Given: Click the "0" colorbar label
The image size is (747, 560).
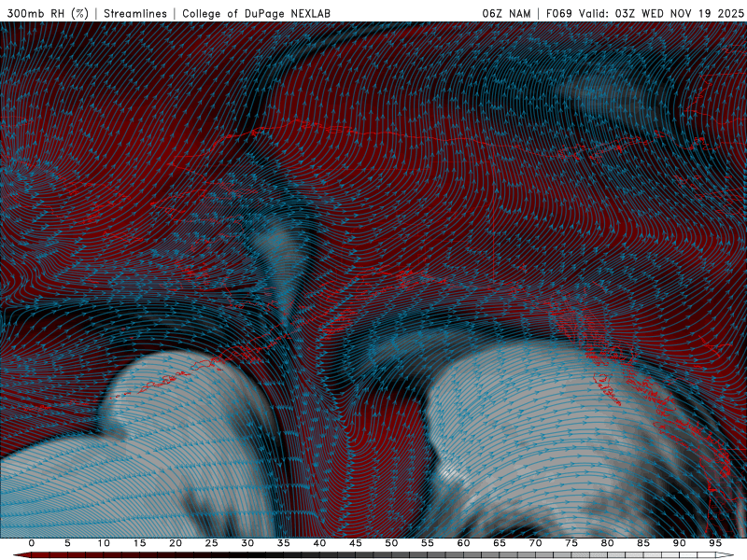Looking at the screenshot, I should [x=32, y=543].
